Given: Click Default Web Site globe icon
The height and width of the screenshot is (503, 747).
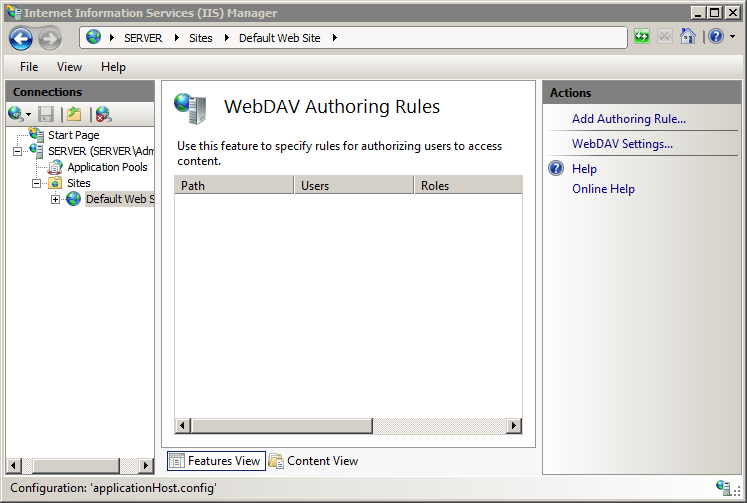Looking at the screenshot, I should coord(73,199).
